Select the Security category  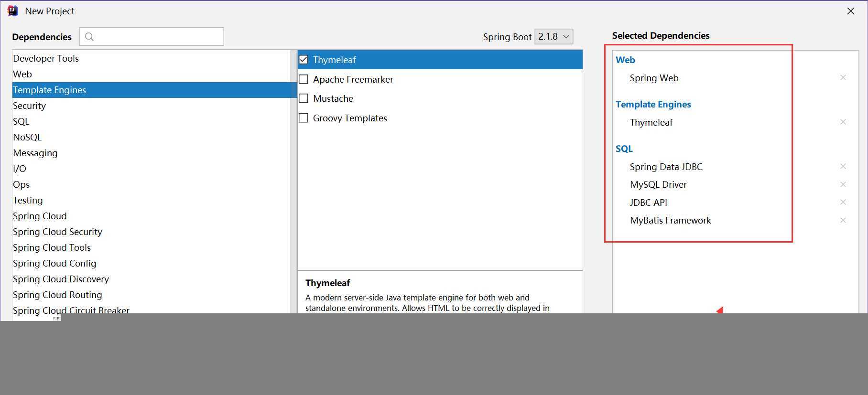click(x=151, y=106)
